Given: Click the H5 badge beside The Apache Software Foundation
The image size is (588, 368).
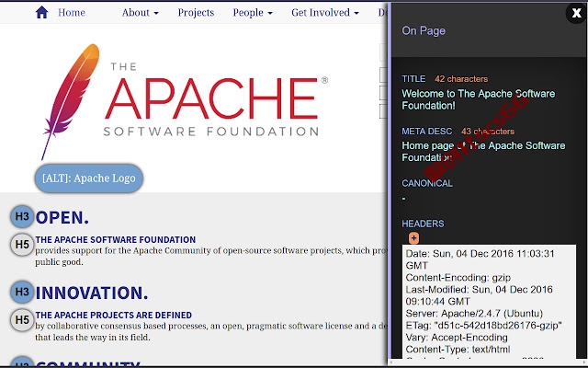Looking at the screenshot, I should (22, 245).
